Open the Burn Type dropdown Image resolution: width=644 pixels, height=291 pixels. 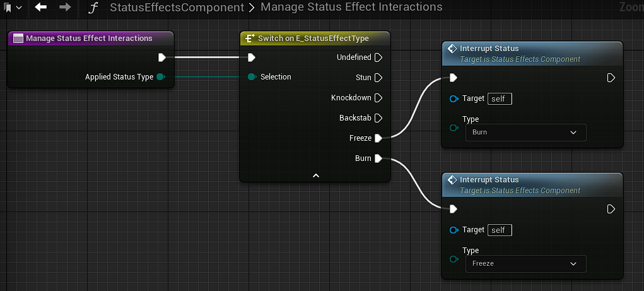click(525, 133)
